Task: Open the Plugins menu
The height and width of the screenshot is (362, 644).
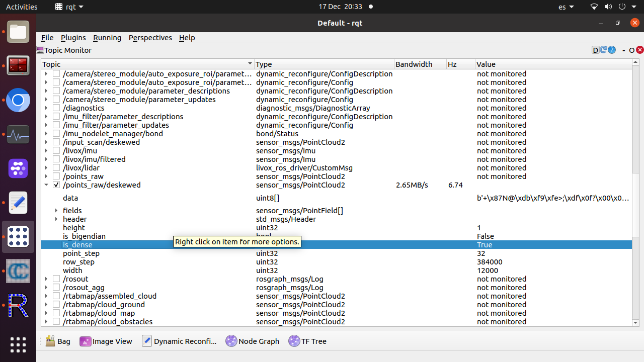Action: pos(73,38)
